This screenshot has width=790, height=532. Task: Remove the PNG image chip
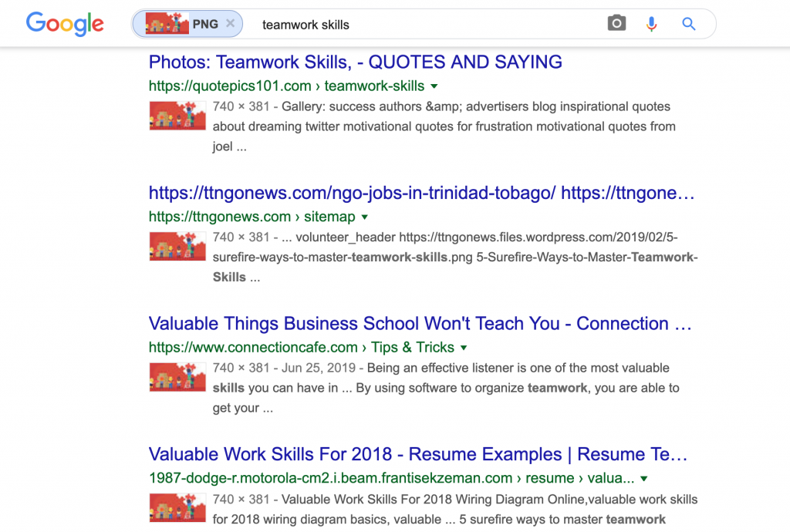(x=230, y=24)
